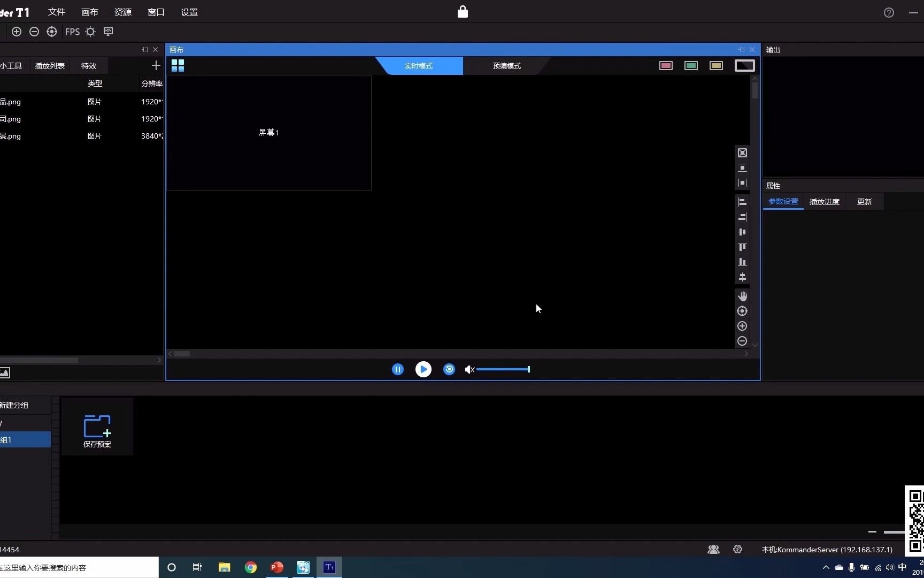Screen dimensions: 924x578
Task: Click the fill screen icon in canvas sidebar
Action: click(742, 153)
